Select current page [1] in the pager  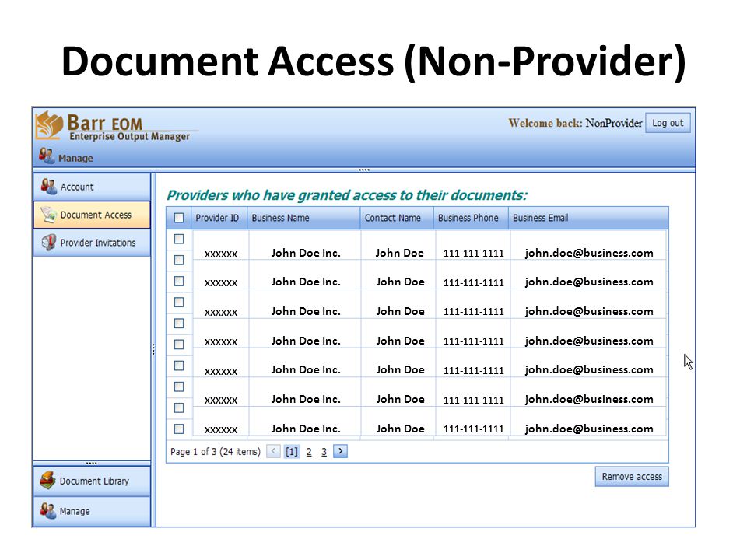point(292,451)
